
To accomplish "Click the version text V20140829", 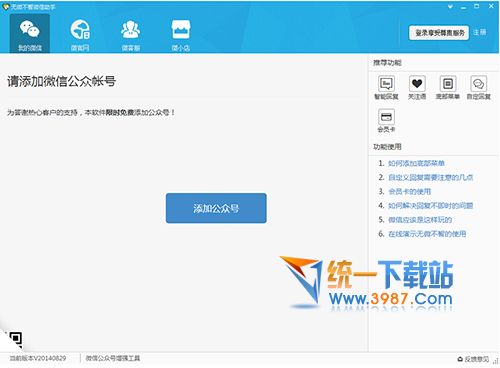I will tap(37, 358).
